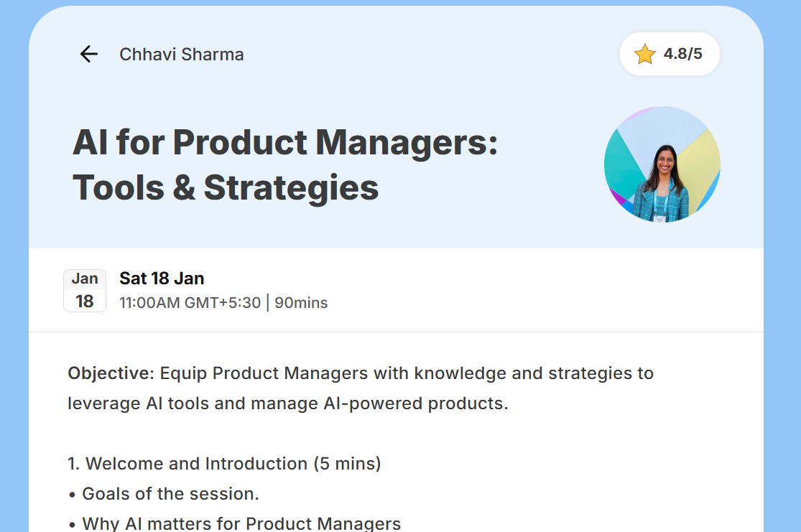Click the yellow star rating icon

644,54
